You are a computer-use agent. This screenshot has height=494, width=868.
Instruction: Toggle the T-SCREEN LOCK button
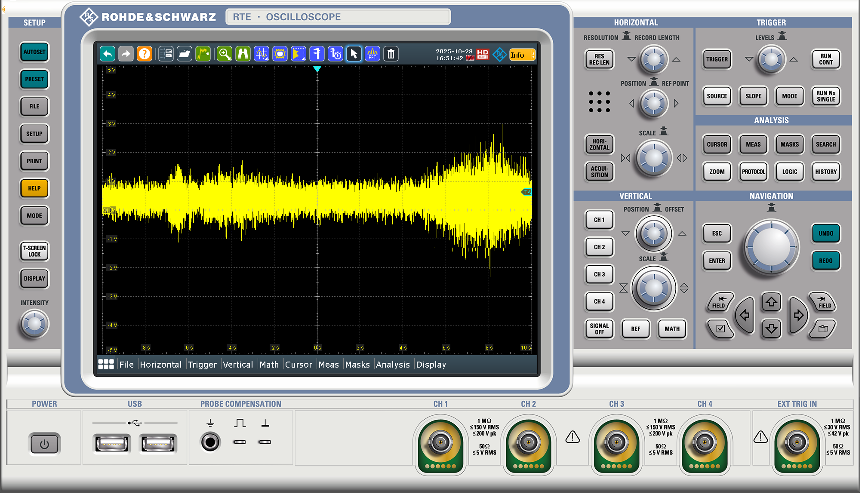tap(34, 251)
